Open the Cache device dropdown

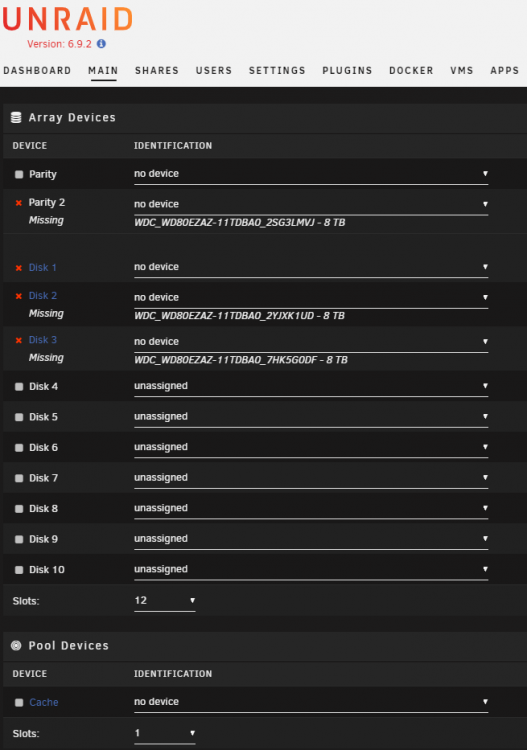point(311,702)
